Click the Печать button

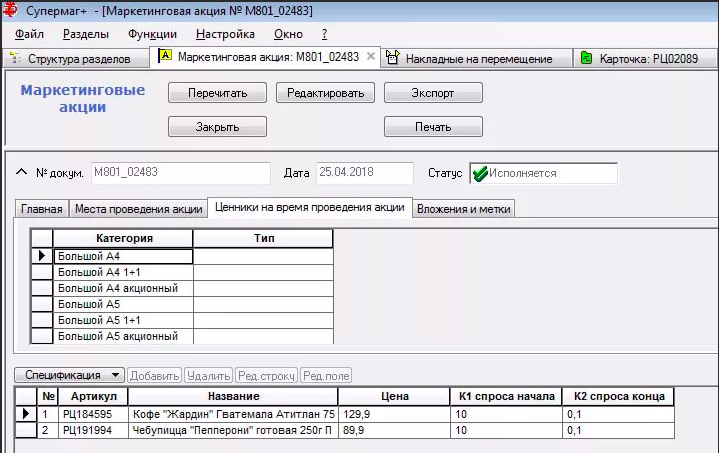coord(433,127)
